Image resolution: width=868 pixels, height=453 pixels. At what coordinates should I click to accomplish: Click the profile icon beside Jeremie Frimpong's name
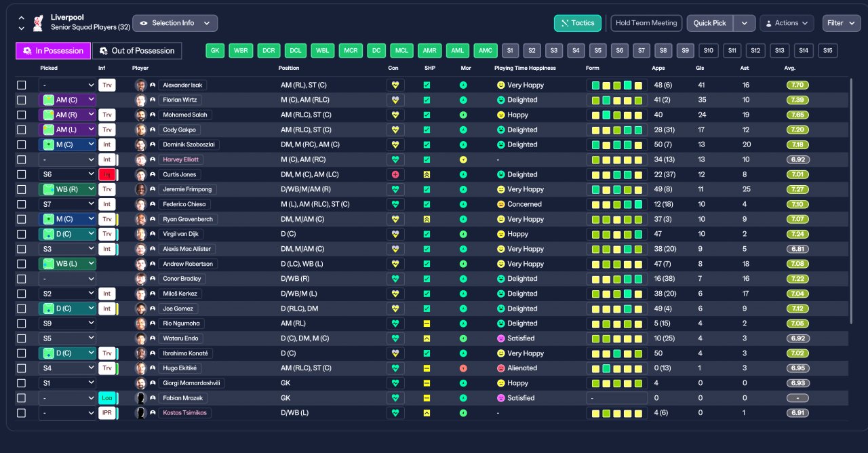coord(153,189)
